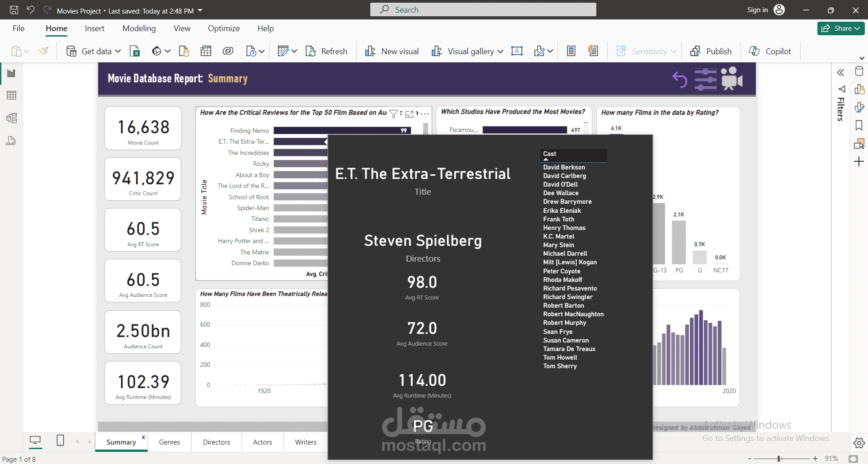This screenshot has width=868, height=464.
Task: Open the Transform data dropdown arrow
Action: coord(294,52)
